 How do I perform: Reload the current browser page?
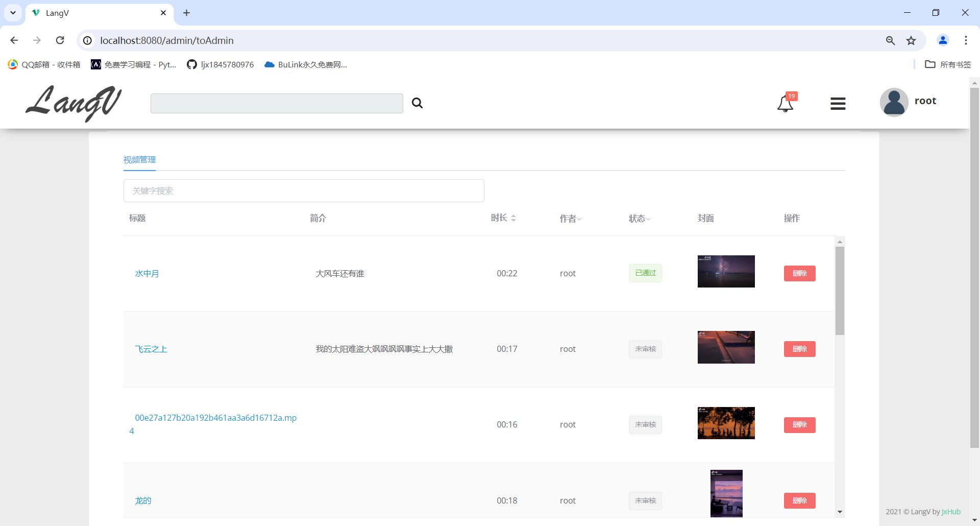tap(60, 40)
